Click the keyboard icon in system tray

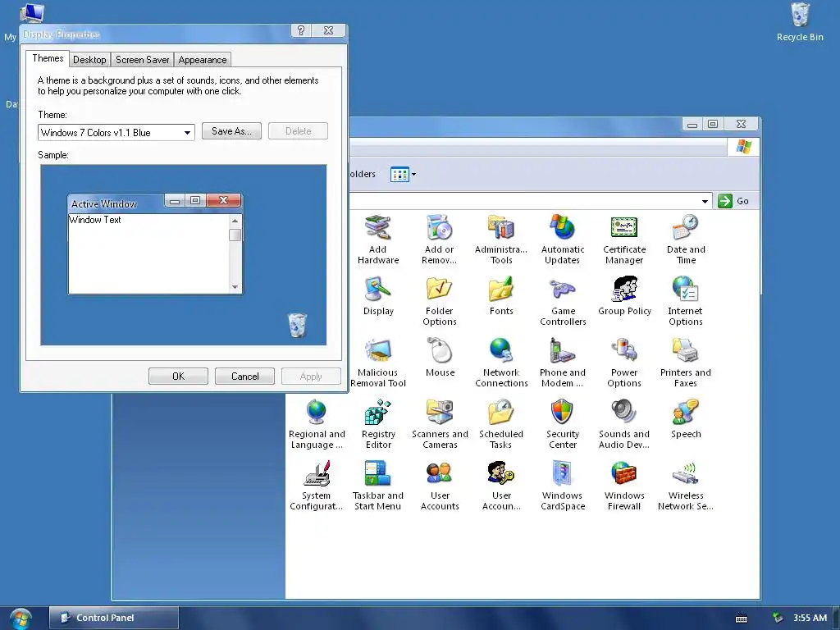[742, 619]
